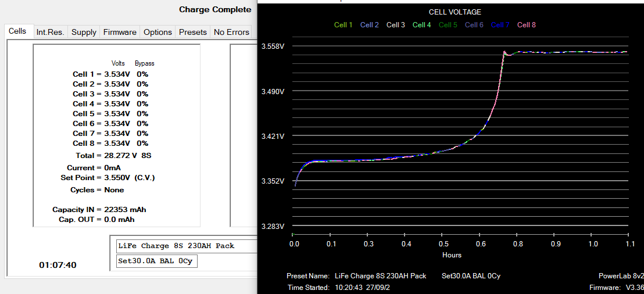Click the Cell 6 legend label
The image size is (644, 294).
tap(474, 25)
